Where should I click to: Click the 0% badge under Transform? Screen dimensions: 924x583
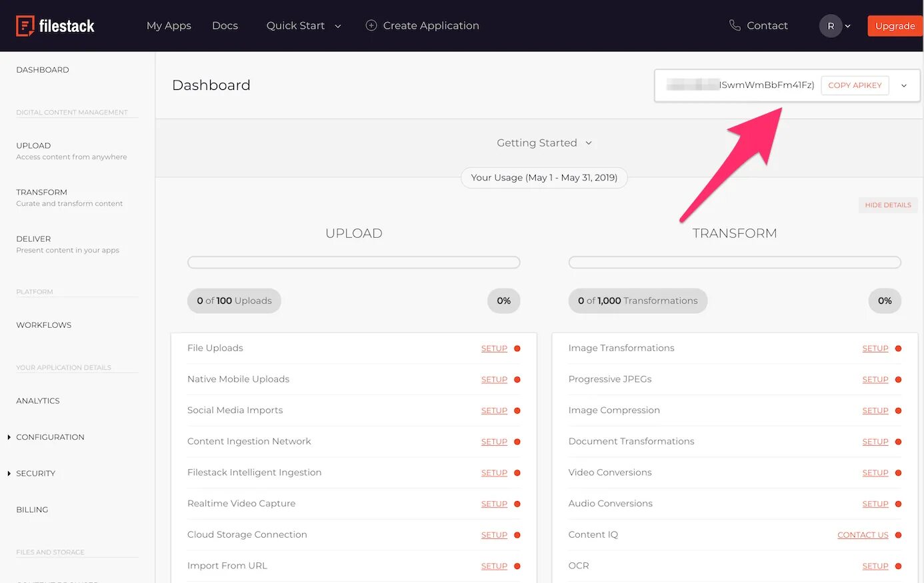pos(885,301)
